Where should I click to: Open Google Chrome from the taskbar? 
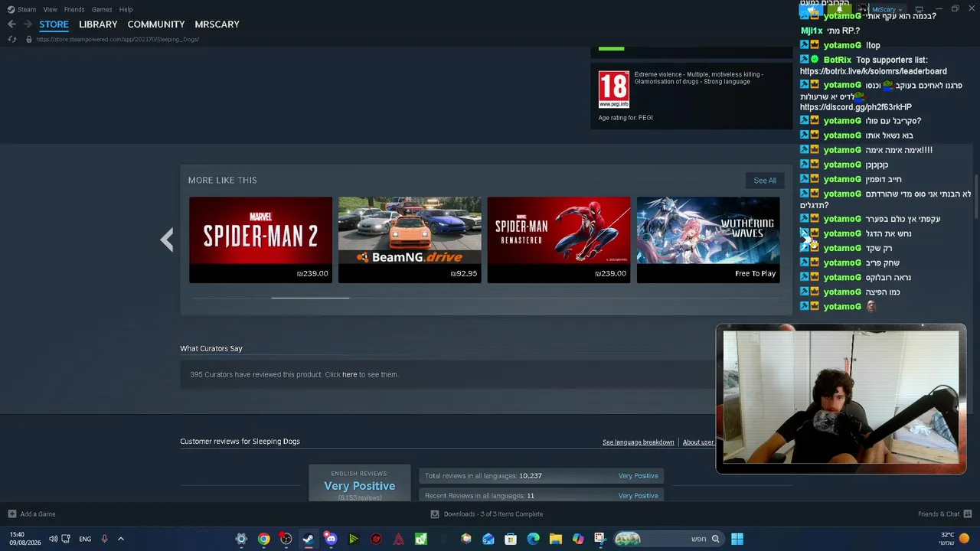[263, 539]
